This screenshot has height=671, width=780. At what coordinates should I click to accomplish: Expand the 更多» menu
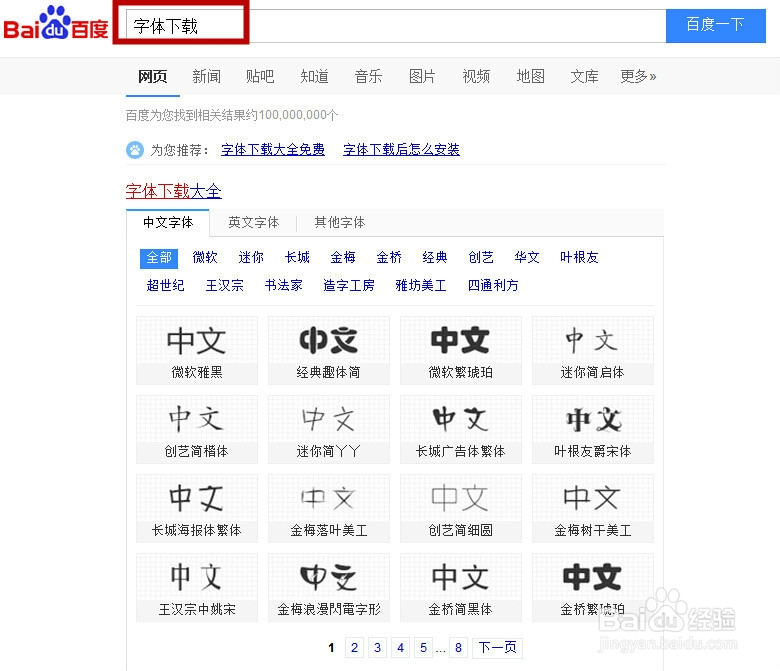click(x=638, y=76)
